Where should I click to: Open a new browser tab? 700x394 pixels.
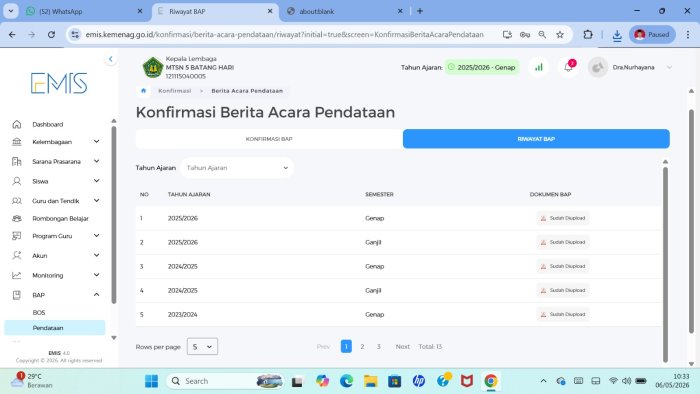[x=420, y=12]
